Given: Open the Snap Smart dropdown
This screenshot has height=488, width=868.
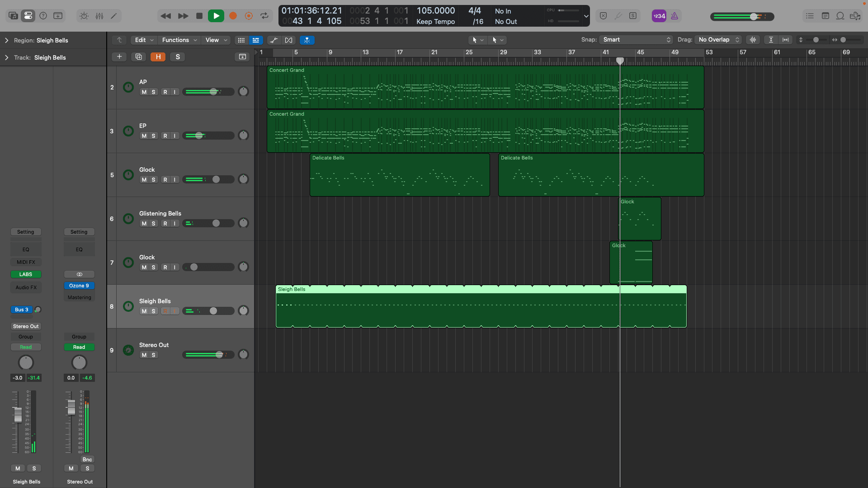Looking at the screenshot, I should click(x=636, y=40).
